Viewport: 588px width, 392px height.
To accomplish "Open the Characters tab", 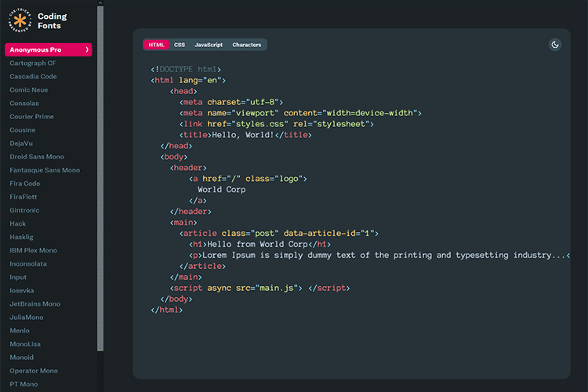I will click(246, 45).
